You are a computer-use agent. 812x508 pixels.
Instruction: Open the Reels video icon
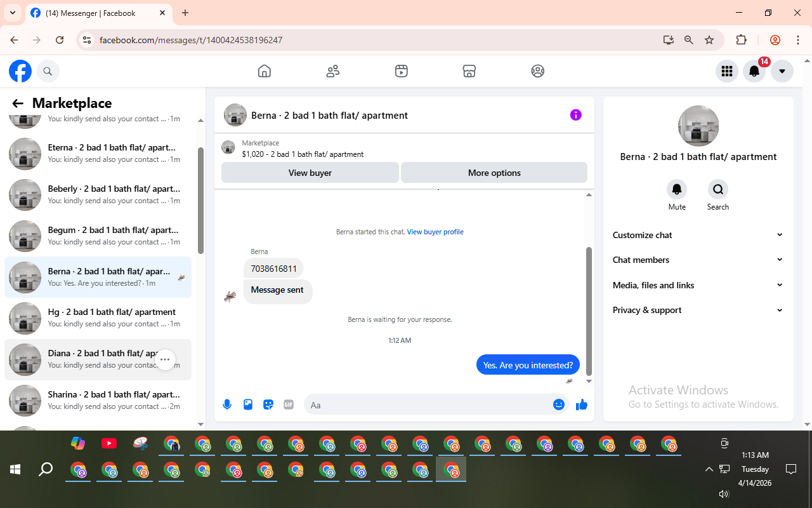[402, 71]
